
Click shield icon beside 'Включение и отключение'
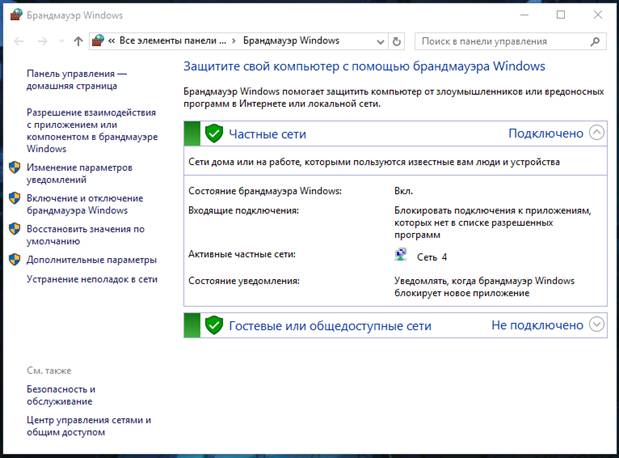[x=15, y=198]
